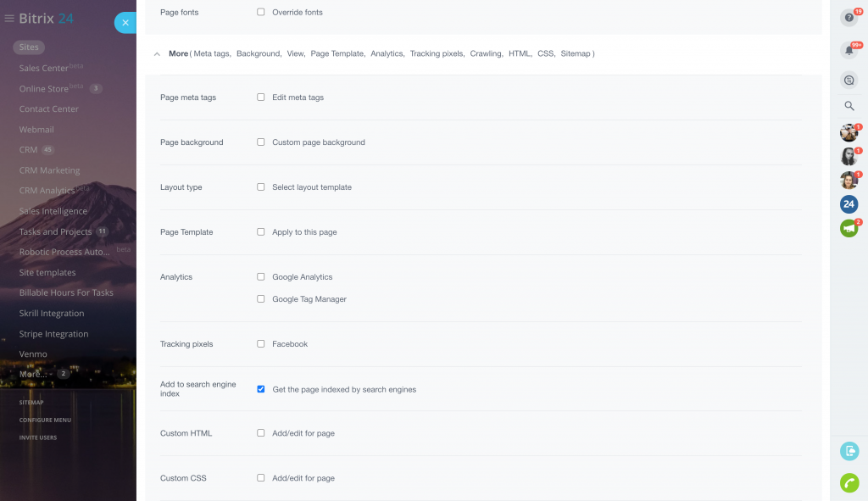Collapse the More settings section chevron
The height and width of the screenshot is (501, 868).
point(157,54)
